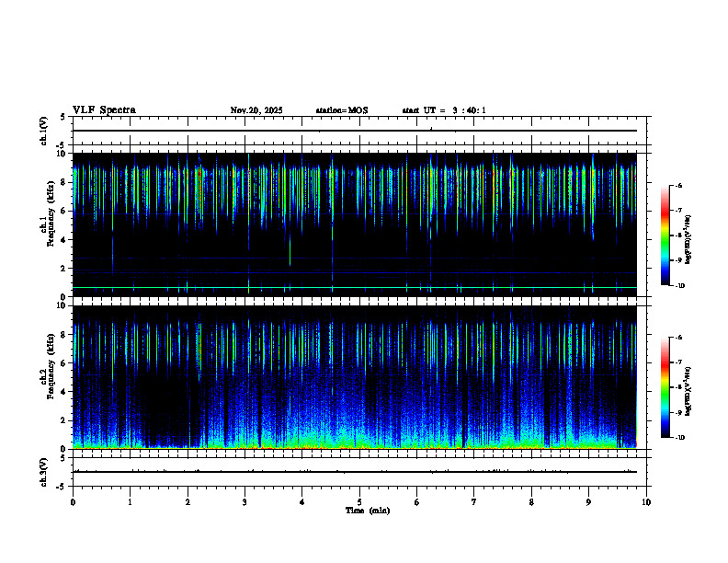Click the "VLF Spectra" plot title
Image resolution: width=728 pixels, height=563 pixels.
tap(104, 110)
